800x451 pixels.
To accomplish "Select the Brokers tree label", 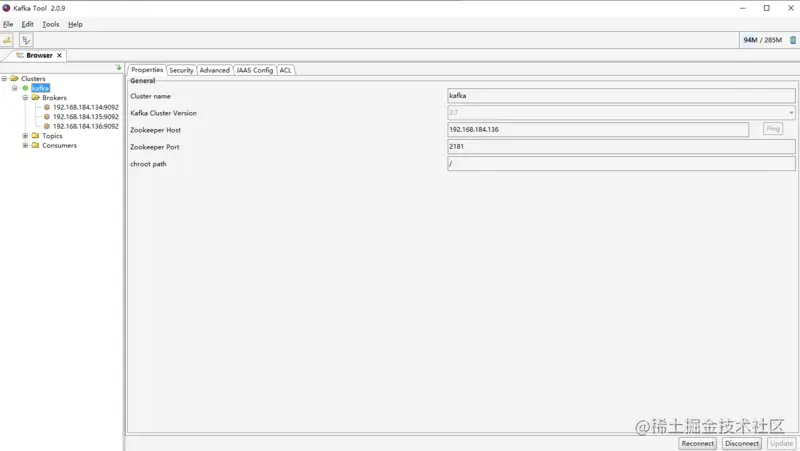I will coord(54,97).
